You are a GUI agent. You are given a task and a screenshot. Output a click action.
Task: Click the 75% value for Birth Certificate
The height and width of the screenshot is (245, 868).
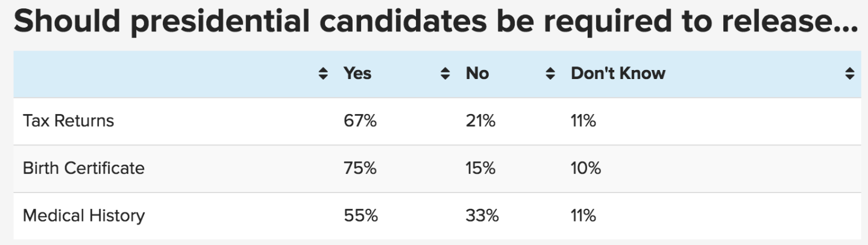click(360, 168)
